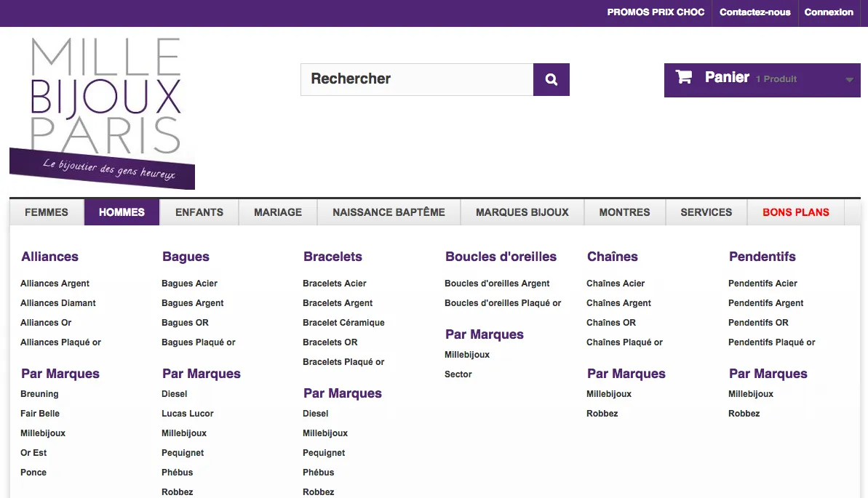Viewport: 868px width, 498px height.
Task: Select Alliances Argent
Action: [55, 284]
